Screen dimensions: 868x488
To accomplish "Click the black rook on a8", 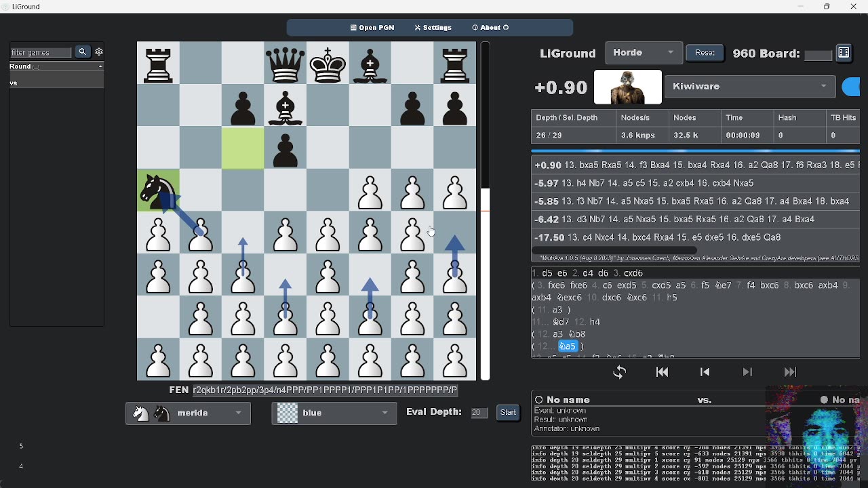I will click(x=158, y=64).
